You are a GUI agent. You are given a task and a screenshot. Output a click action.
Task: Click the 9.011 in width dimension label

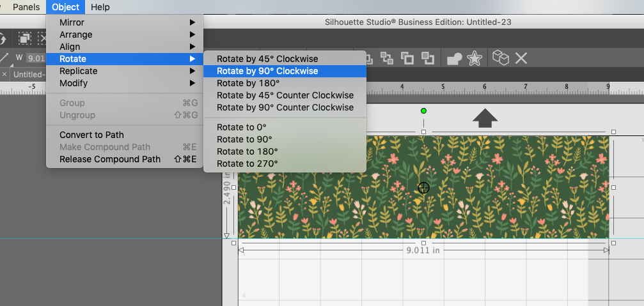423,250
